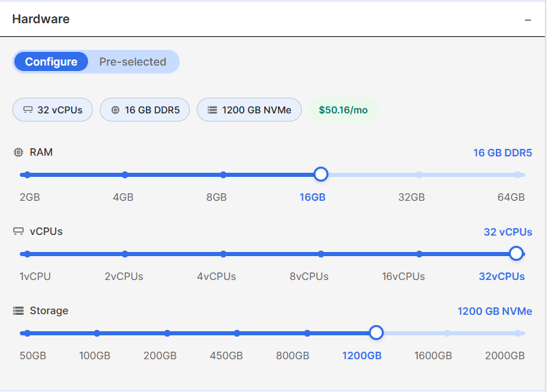Screen dimensions: 547x392
Task: Click the 32 vCPUs summary chip
Action: tap(53, 110)
